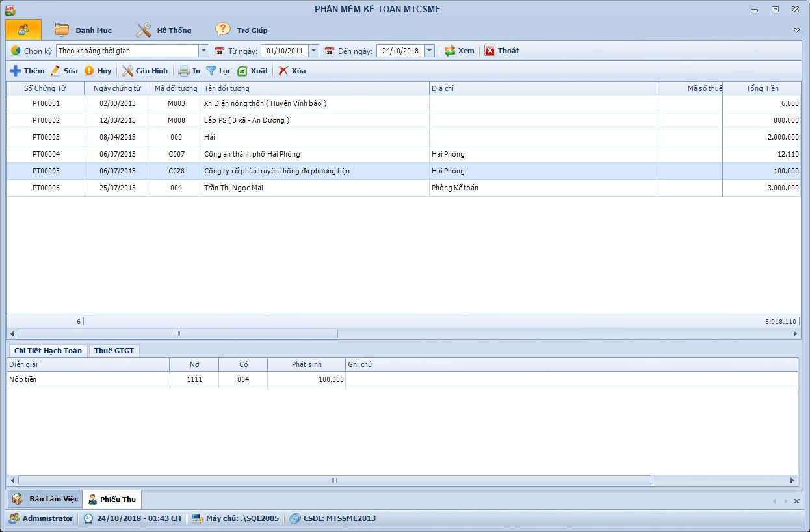
Task: Sort by Tổng Tiền column header
Action: (762, 88)
